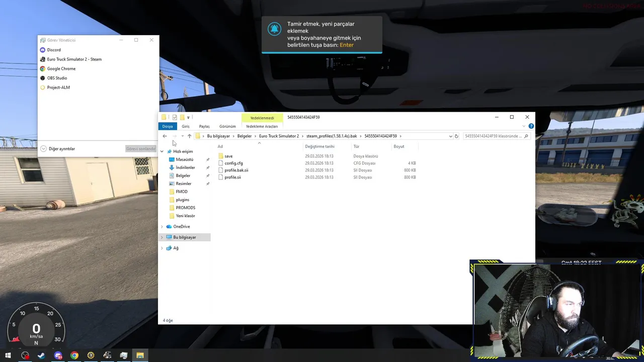Expand Diğer ayrıntılar in task manager
The height and width of the screenshot is (362, 644).
pos(58,149)
